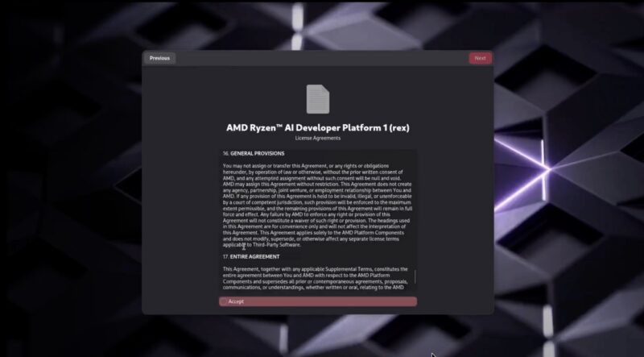Tick the Accept license checkbox
This screenshot has height=357, width=644.
[x=224, y=301]
